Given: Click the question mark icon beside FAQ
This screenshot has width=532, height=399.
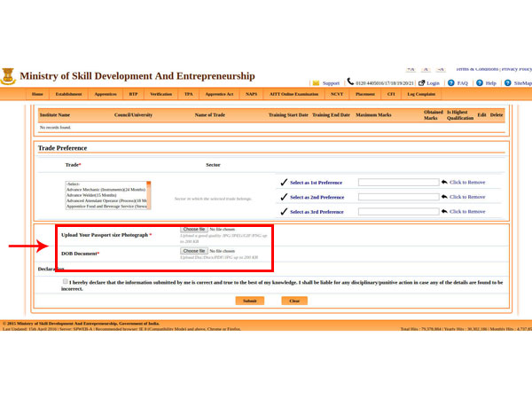Looking at the screenshot, I should click(451, 82).
